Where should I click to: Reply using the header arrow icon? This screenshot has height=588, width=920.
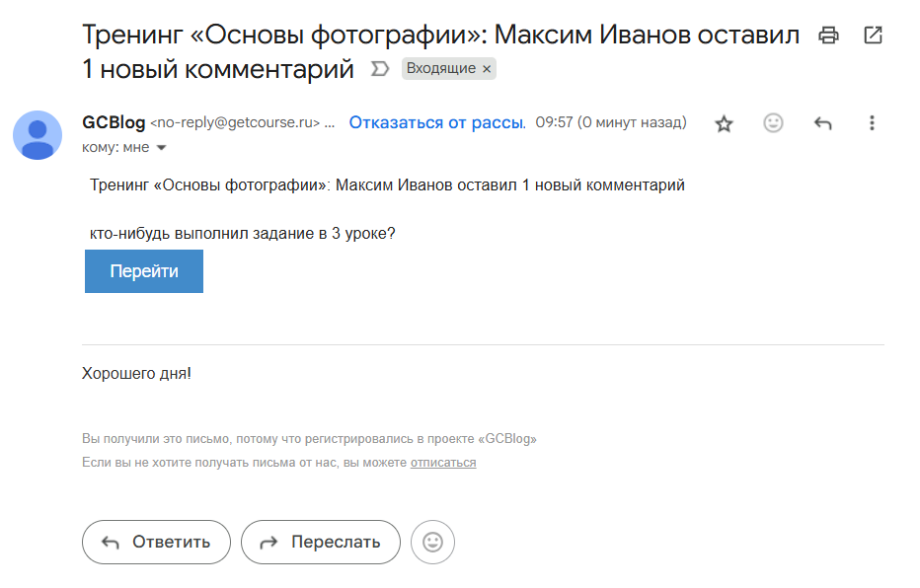click(822, 123)
